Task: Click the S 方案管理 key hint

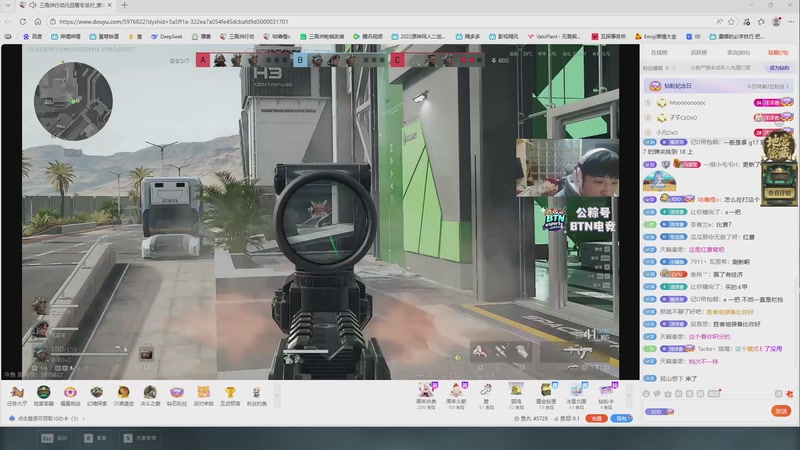Action: click(x=140, y=438)
